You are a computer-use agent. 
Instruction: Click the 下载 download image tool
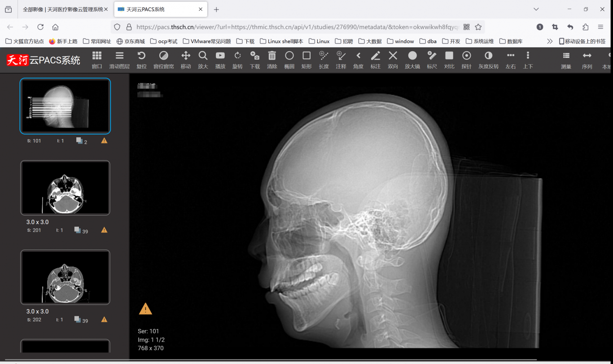point(255,60)
